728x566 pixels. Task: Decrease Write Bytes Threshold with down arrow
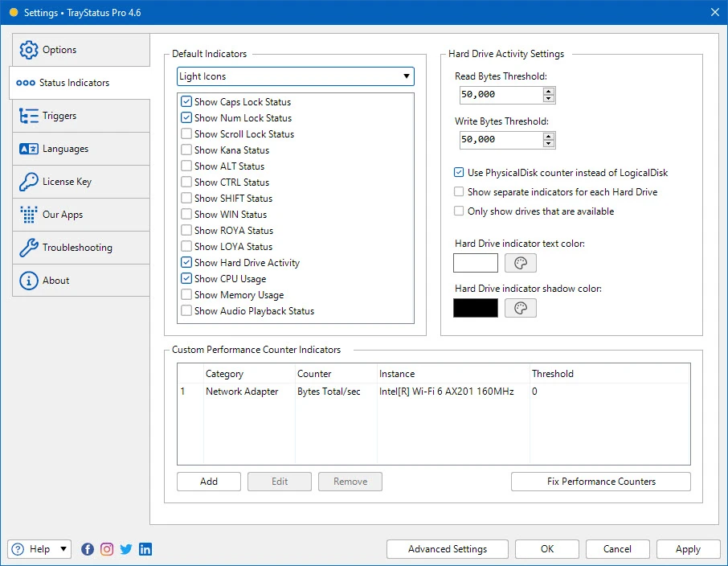tap(549, 143)
